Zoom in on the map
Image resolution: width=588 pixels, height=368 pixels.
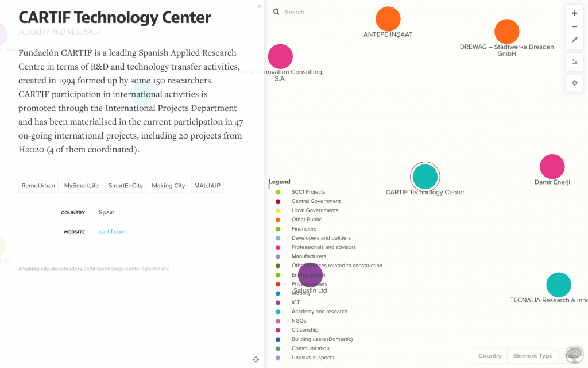[x=574, y=13]
